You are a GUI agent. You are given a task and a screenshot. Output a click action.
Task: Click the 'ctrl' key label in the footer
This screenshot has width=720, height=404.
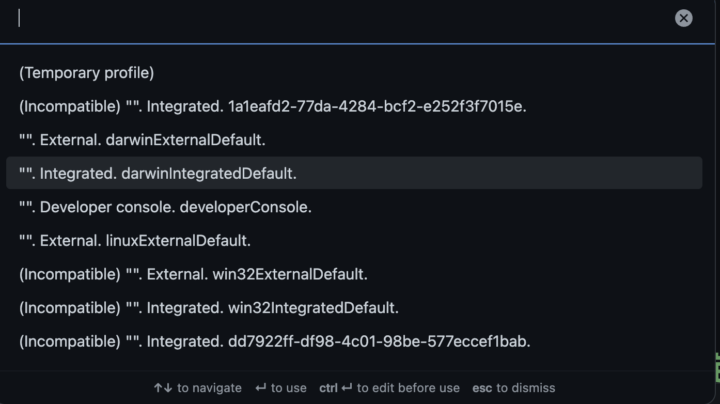(x=328, y=388)
